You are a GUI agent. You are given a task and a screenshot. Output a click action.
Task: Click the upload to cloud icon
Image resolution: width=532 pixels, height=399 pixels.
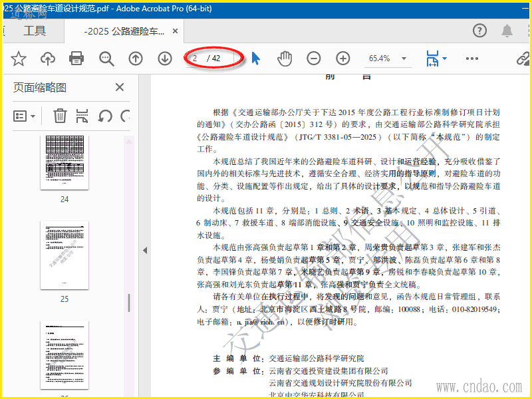pyautogui.click(x=48, y=59)
